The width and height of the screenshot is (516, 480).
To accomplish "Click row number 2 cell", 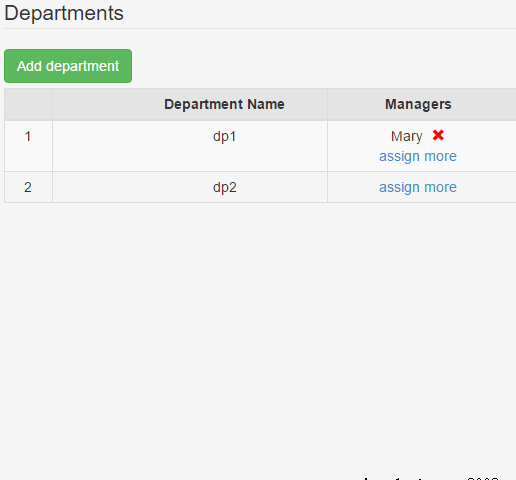I will tap(28, 187).
